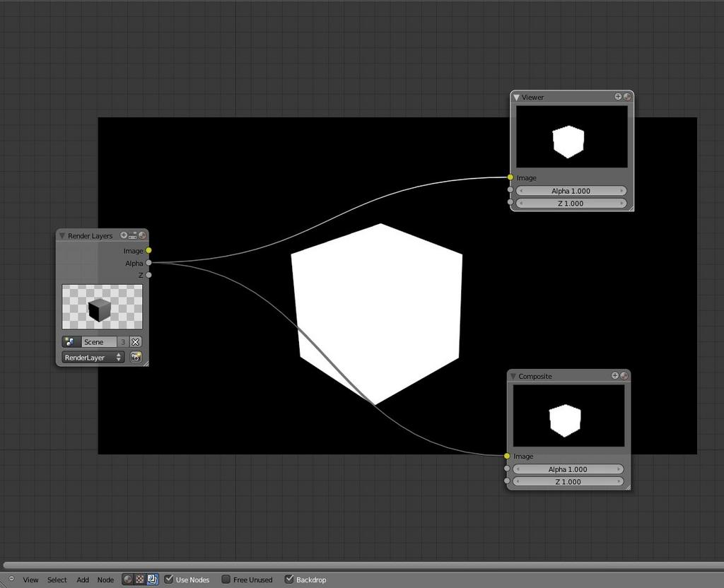
Task: Open the scene browse icon in Render Layers
Action: tap(71, 342)
